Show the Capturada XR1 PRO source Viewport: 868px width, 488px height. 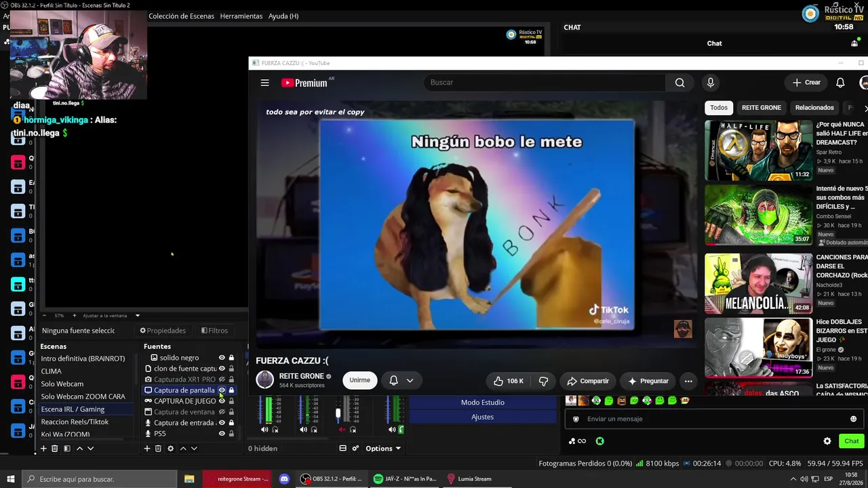click(x=222, y=380)
